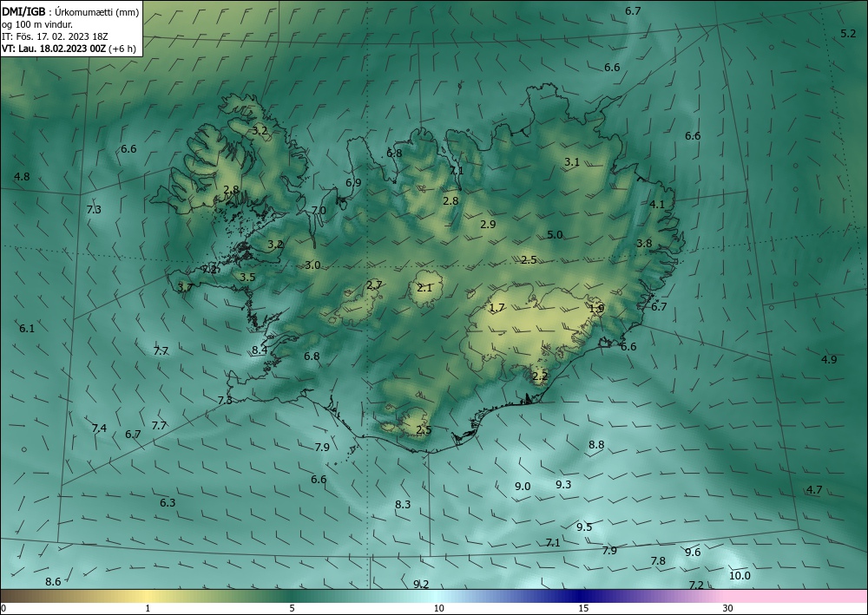Click the map value 7.8
This screenshot has width=868, height=615.
click(658, 561)
